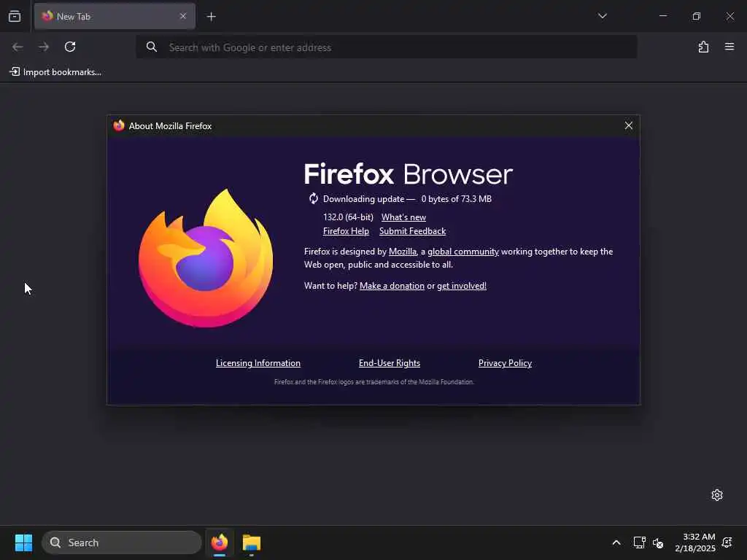Open Make a donation link

[392, 286]
